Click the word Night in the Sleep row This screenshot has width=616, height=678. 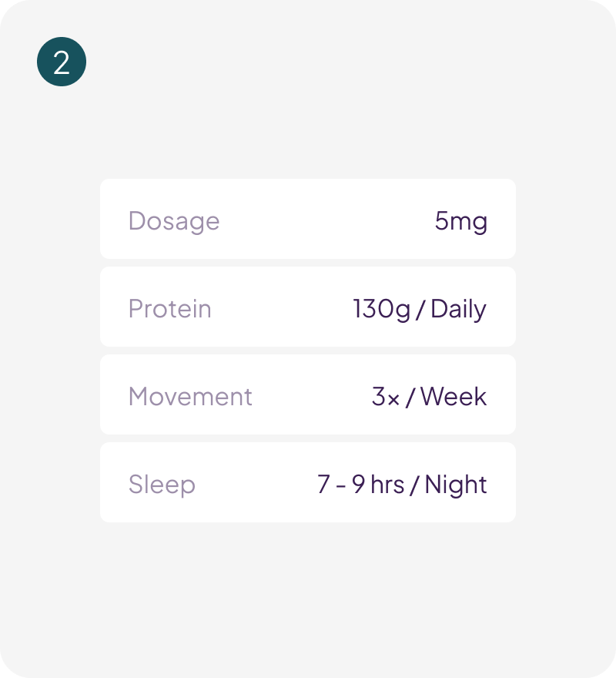pos(456,485)
